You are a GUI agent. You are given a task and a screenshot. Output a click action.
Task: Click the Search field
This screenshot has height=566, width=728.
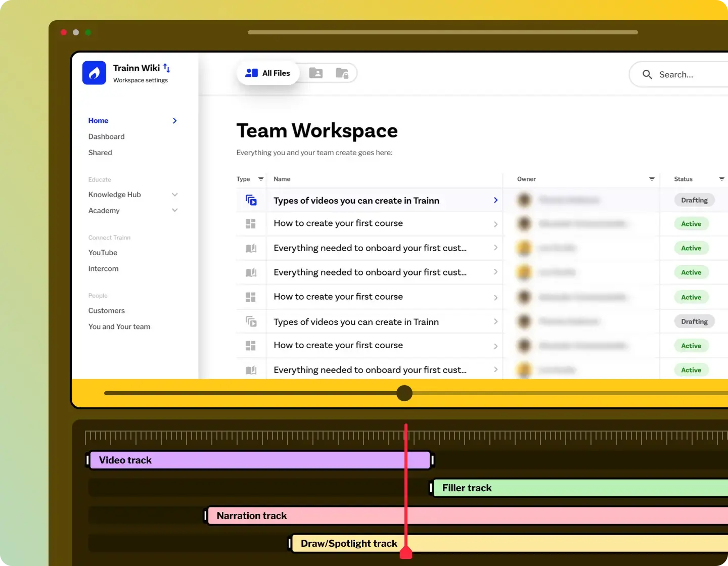coord(678,75)
